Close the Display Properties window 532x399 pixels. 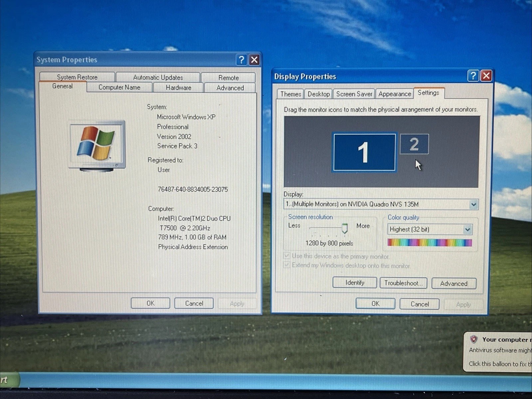(486, 76)
